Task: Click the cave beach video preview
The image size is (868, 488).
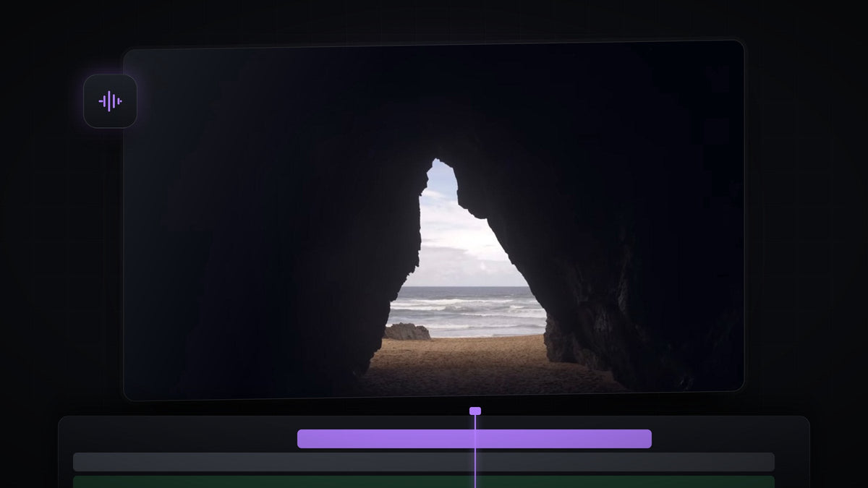Action: pyautogui.click(x=434, y=221)
